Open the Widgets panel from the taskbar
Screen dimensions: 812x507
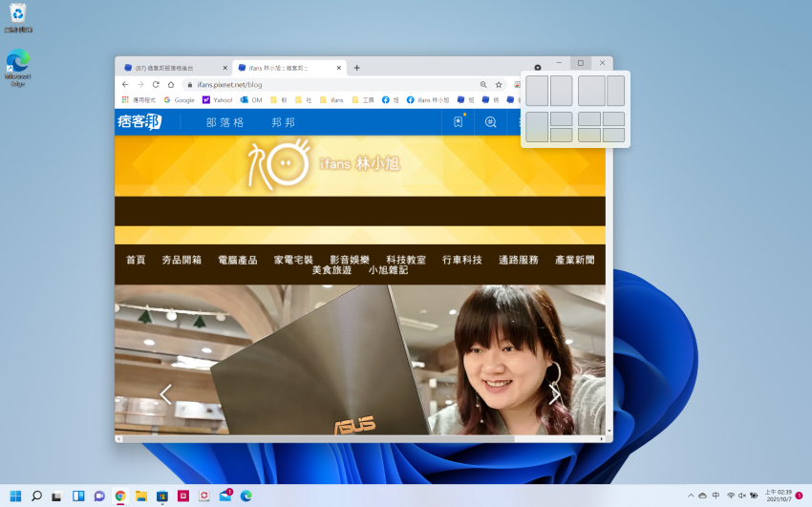[x=78, y=496]
